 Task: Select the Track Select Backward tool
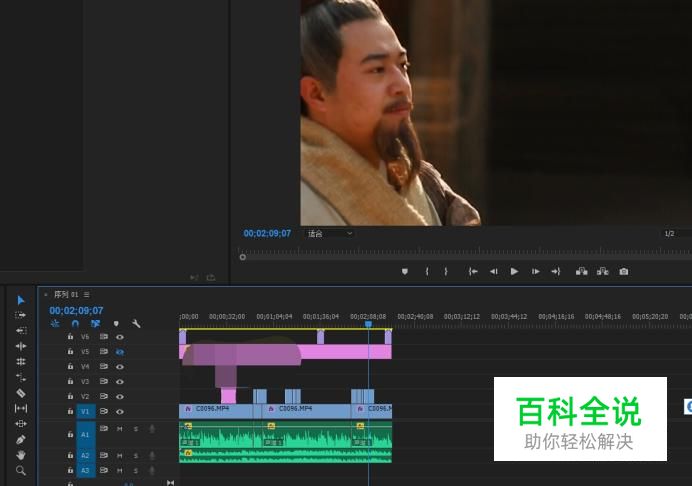21,331
